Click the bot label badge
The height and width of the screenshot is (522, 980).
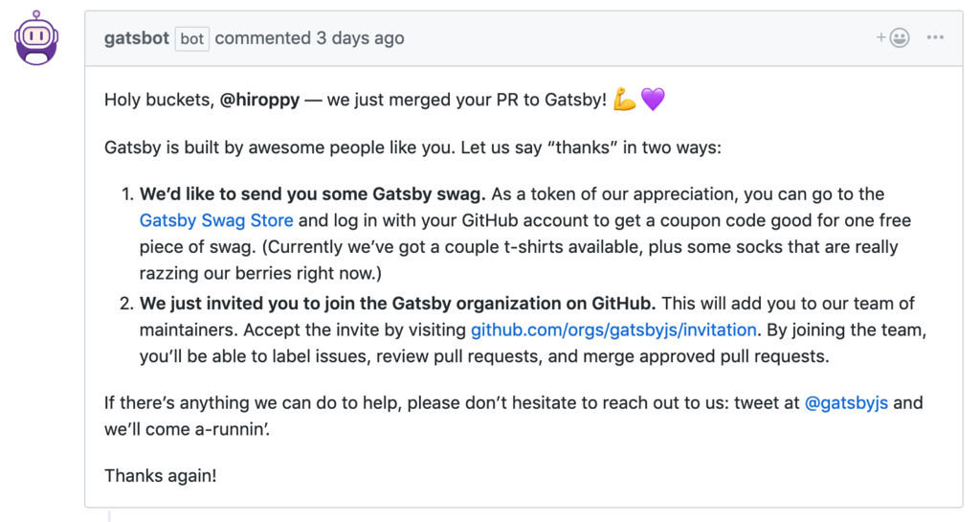click(191, 38)
